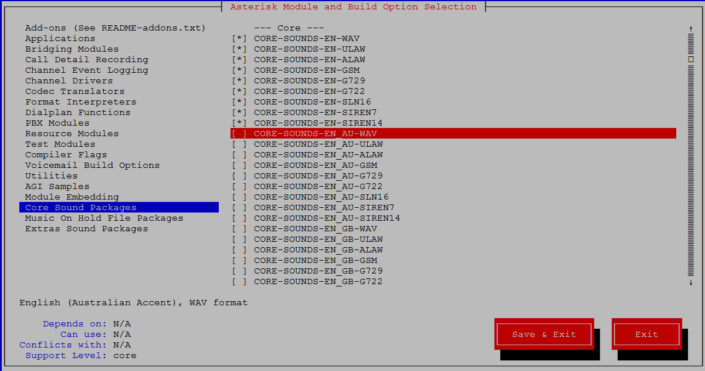Screen dimensions: 705x371
Task: Enable CORE-SOUNDS-EN_AU-G729 package
Action: coord(239,176)
